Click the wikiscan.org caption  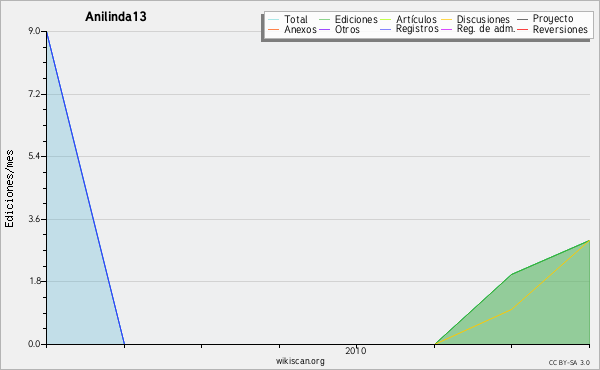[300, 361]
